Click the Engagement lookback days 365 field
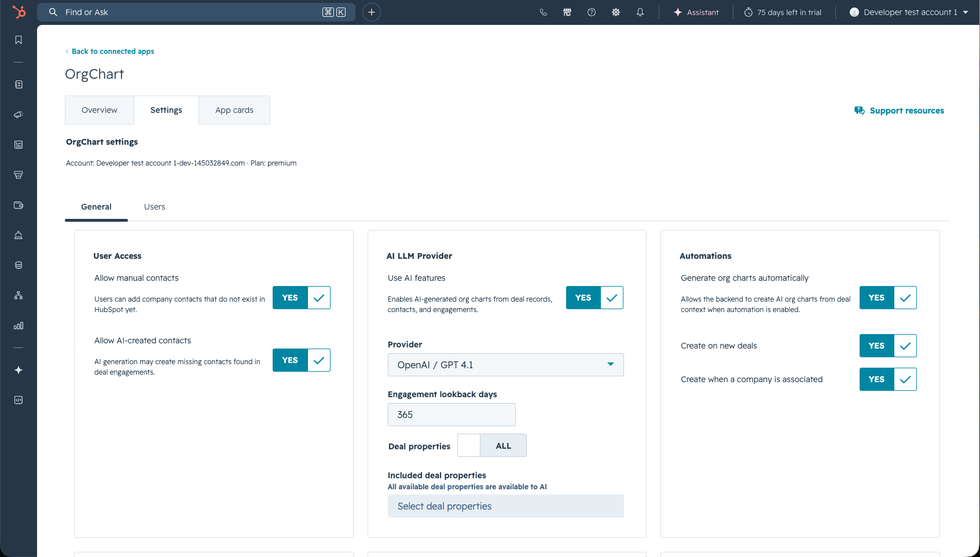This screenshot has height=557, width=980. pos(452,415)
